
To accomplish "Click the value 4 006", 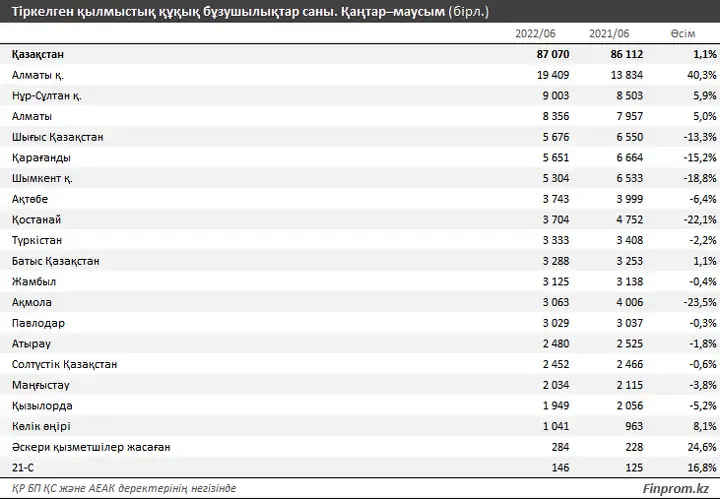I will [x=630, y=302].
